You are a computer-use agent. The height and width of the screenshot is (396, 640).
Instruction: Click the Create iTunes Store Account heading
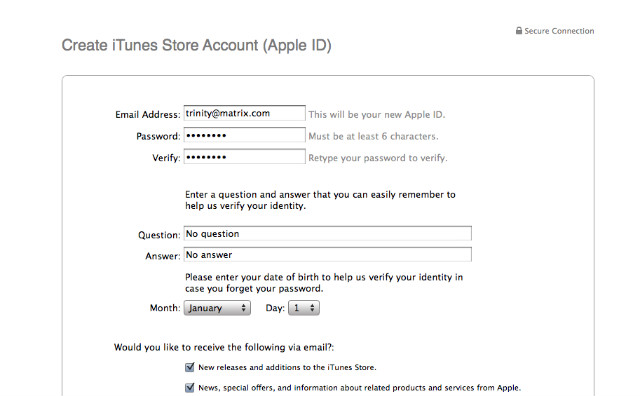coord(196,45)
